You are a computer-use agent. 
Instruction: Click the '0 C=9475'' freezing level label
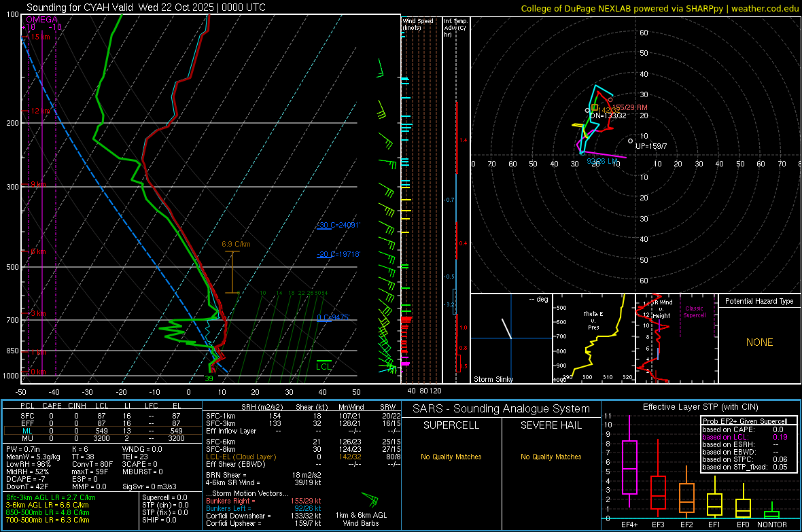(333, 318)
